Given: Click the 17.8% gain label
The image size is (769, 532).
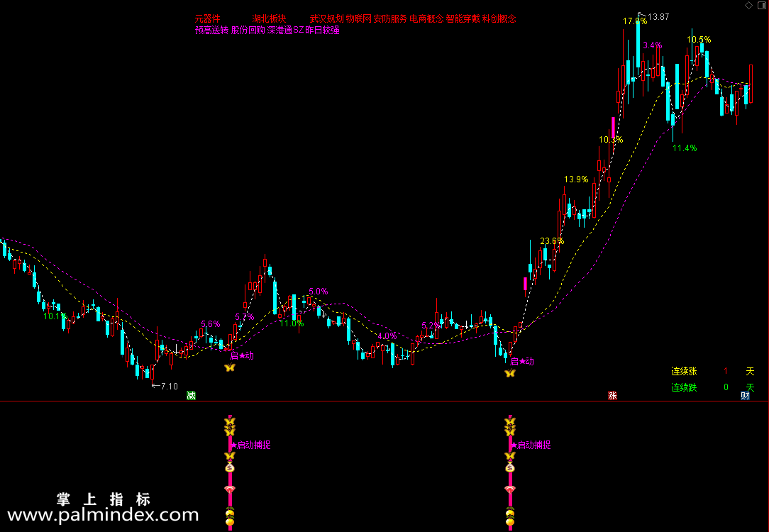Looking at the screenshot, I should tap(635, 21).
